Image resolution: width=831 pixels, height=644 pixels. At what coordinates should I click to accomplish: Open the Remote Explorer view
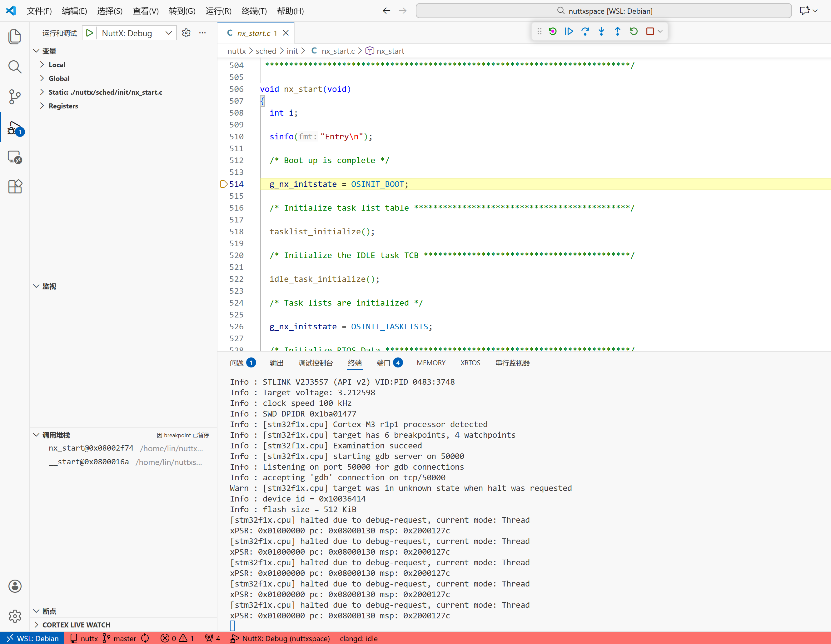[x=15, y=157]
